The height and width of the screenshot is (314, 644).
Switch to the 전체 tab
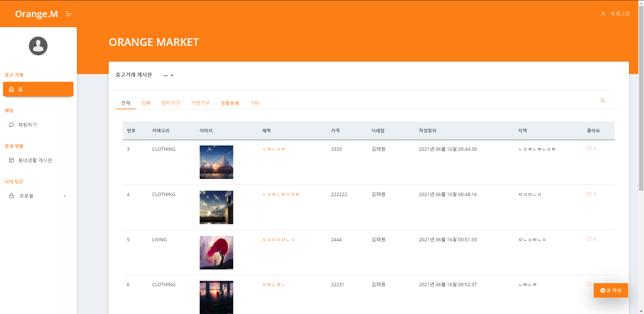pos(126,103)
